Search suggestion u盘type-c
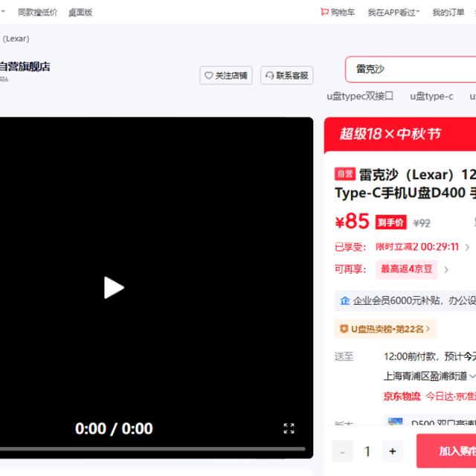 point(431,96)
